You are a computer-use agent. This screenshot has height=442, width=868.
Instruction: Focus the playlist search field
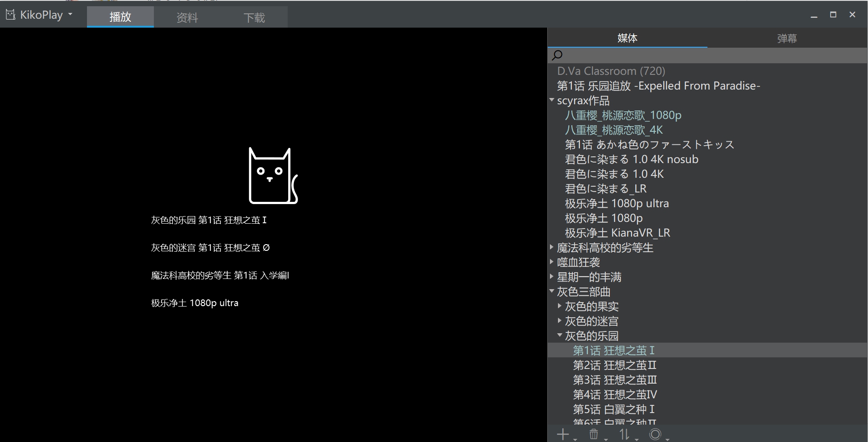point(707,55)
